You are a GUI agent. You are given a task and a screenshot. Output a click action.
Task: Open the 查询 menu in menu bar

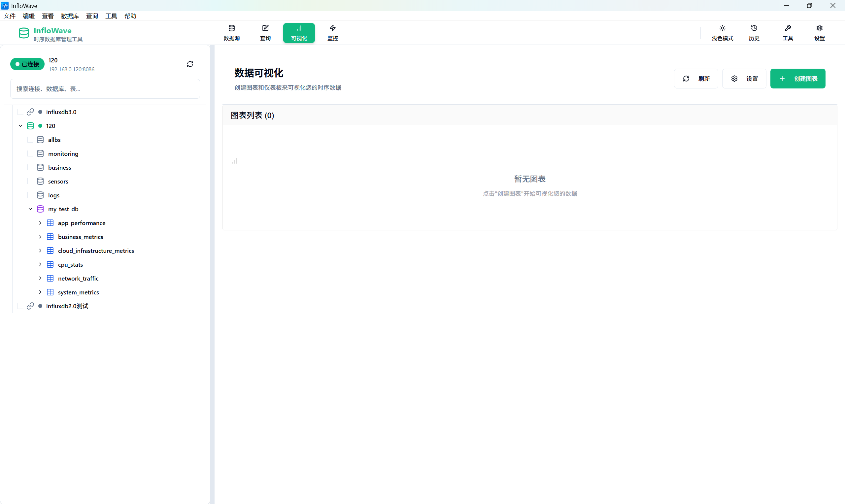coord(92,16)
